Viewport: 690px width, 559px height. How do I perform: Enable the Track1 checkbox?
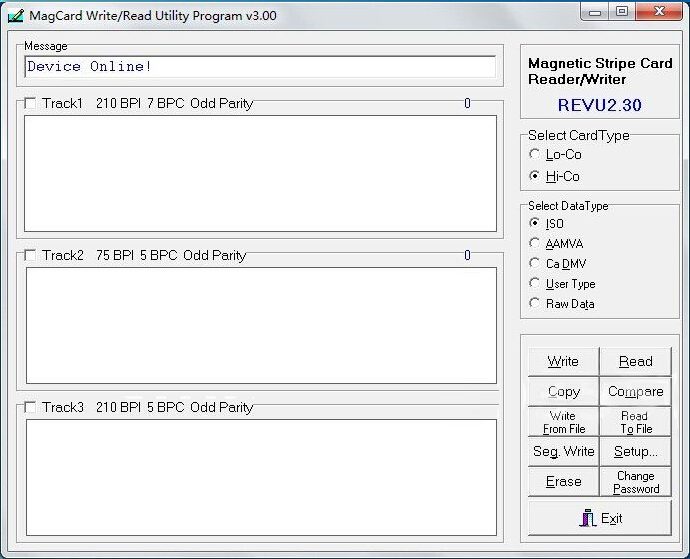click(30, 103)
